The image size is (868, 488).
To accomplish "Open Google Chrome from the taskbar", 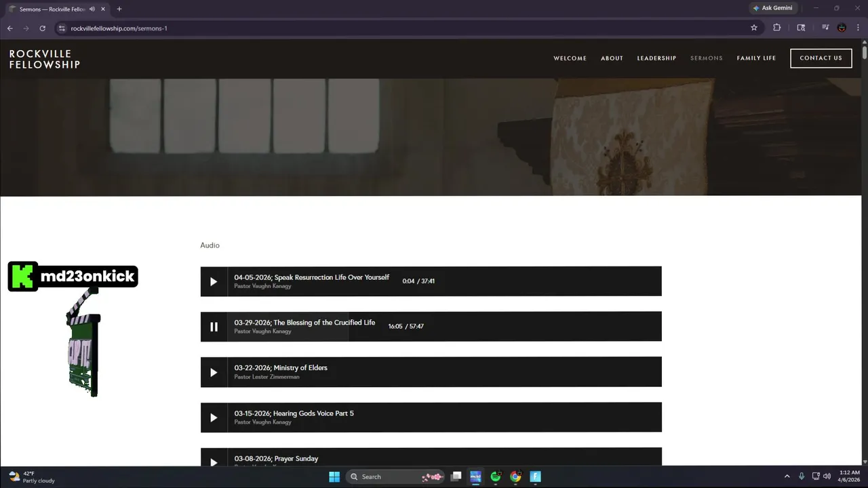I will (515, 476).
